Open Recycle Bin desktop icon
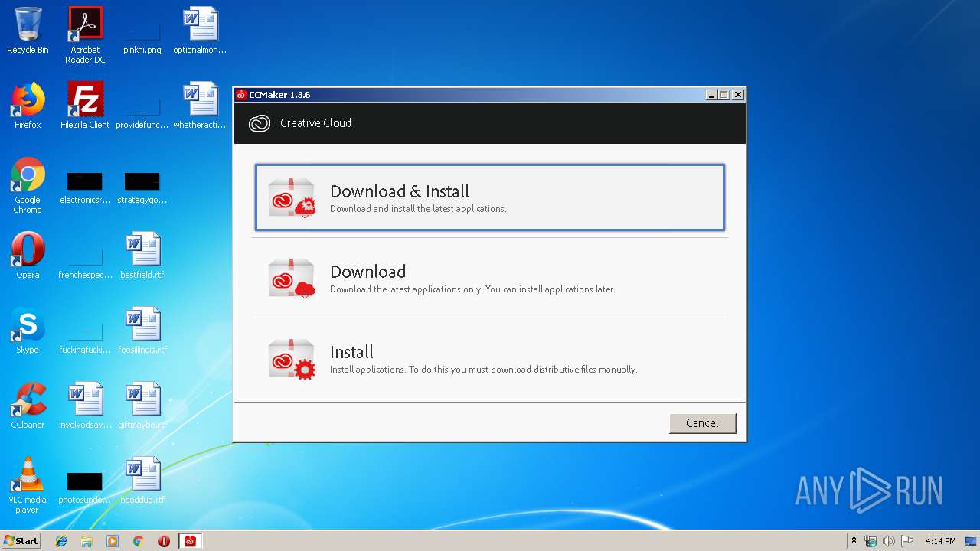Screen dimensions: 980x551 [28, 31]
